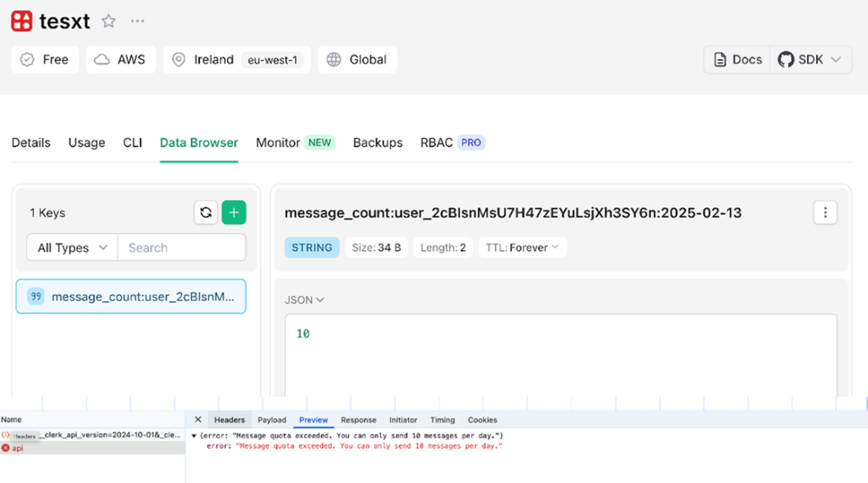Viewport: 868px width, 483px height.
Task: Click the star icon beside tesxt
Action: 109,21
